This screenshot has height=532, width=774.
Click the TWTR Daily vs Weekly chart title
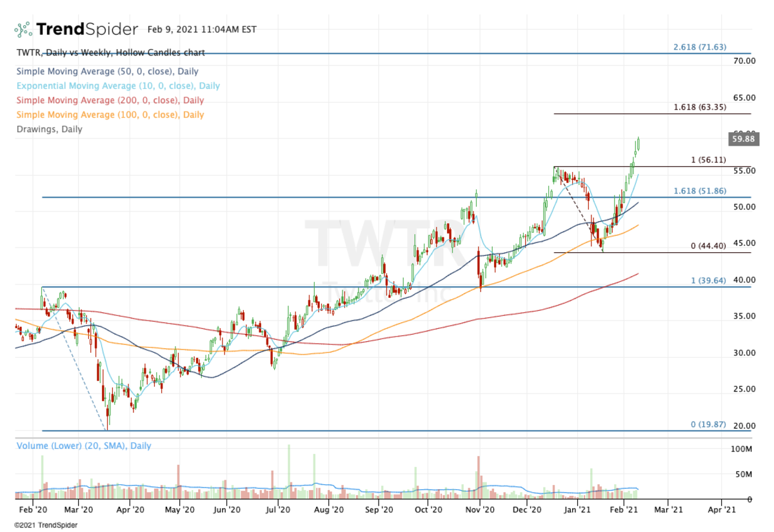(x=110, y=54)
